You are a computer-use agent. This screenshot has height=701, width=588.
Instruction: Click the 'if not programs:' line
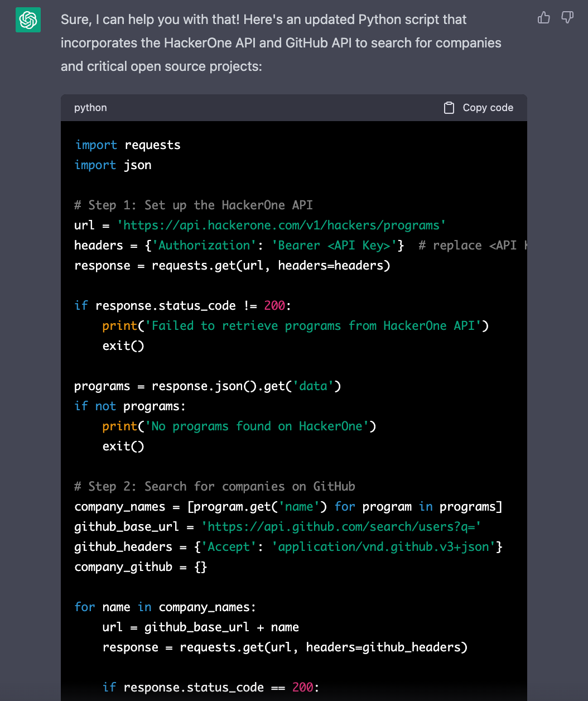pos(130,406)
